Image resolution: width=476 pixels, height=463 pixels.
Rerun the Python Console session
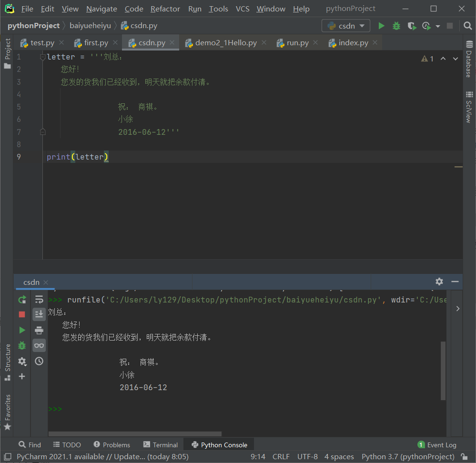pos(22,299)
